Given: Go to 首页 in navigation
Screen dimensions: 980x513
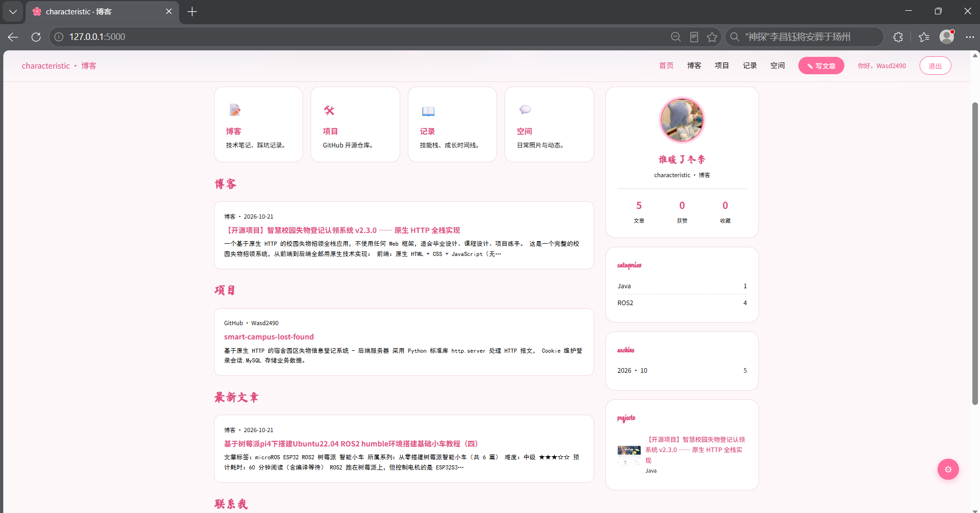Looking at the screenshot, I should 666,66.
